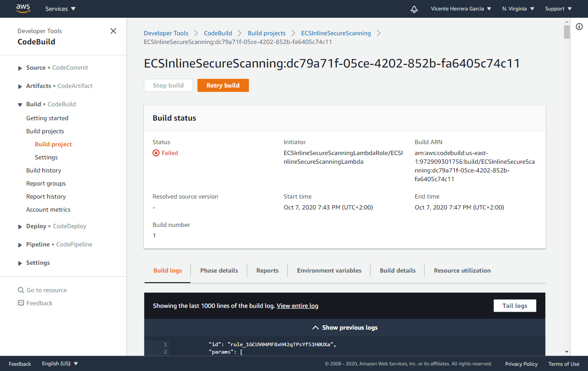
Task: Click the Build ARN value text
Action: click(x=475, y=166)
